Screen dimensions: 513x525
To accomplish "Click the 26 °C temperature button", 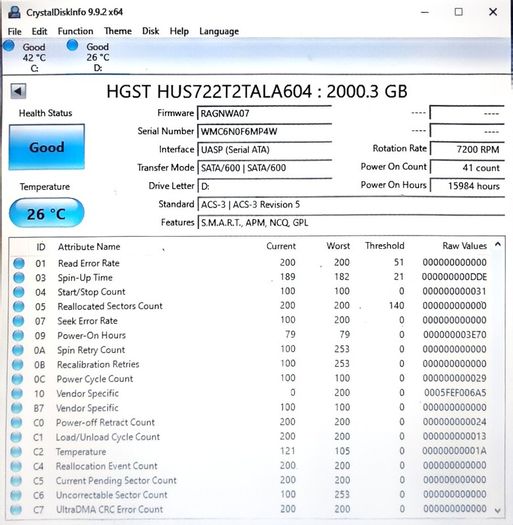I will [47, 213].
